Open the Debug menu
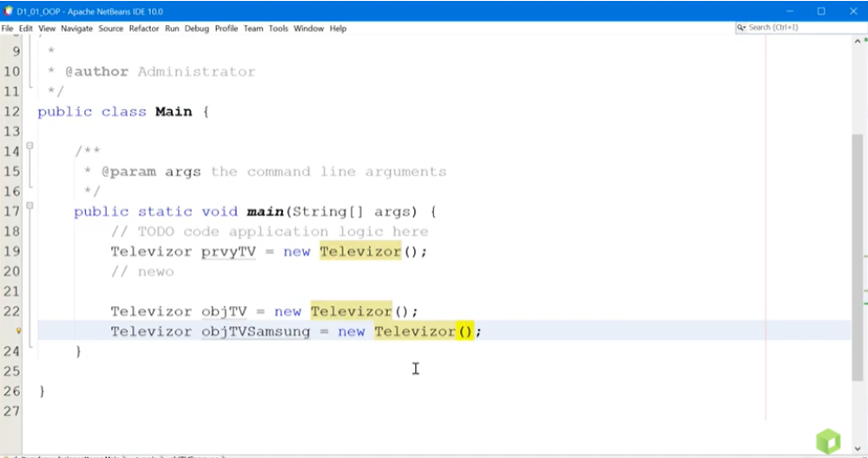Image resolution: width=868 pixels, height=458 pixels. 197,29
